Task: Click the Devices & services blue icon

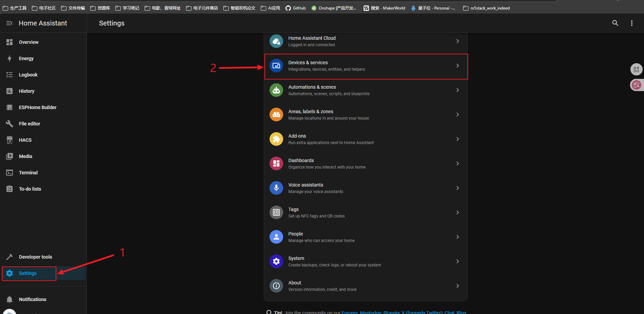Action: tap(276, 66)
